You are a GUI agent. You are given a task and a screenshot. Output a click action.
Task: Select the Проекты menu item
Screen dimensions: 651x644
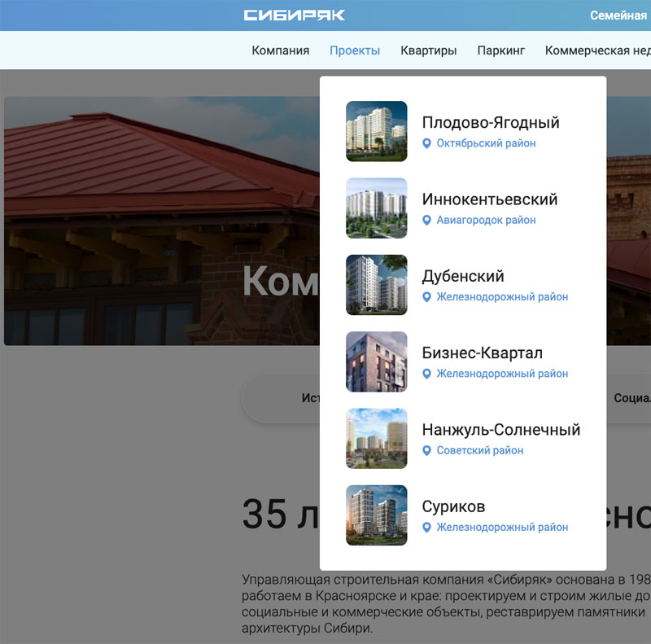[x=355, y=50]
